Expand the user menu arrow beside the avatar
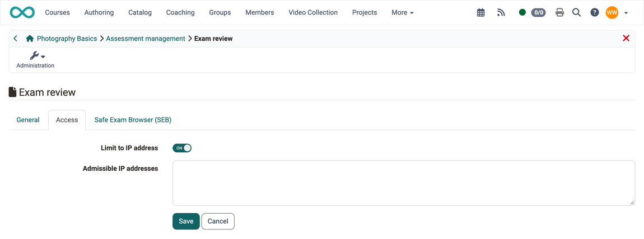 (626, 13)
